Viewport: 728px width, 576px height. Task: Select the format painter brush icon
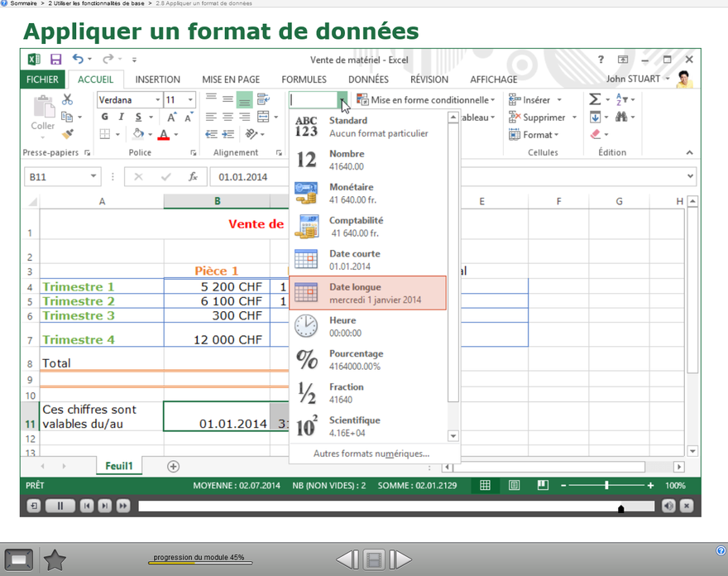tap(68, 133)
